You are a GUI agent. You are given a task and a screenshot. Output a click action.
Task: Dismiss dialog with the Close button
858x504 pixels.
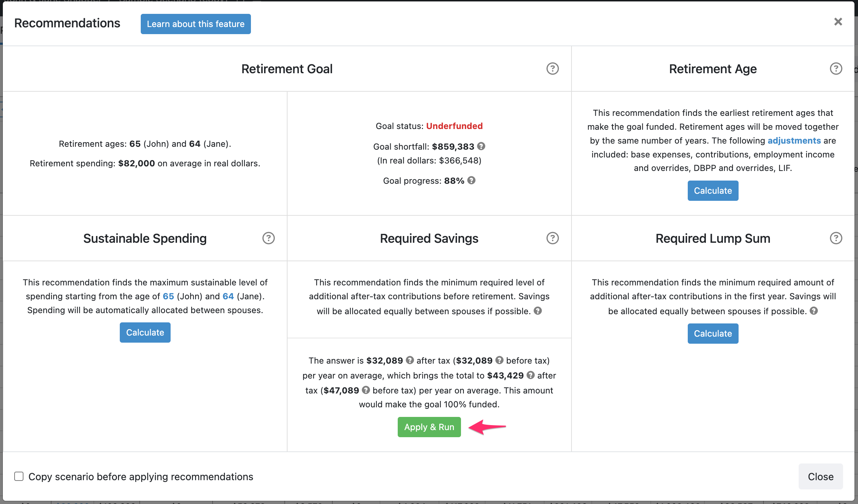click(820, 476)
